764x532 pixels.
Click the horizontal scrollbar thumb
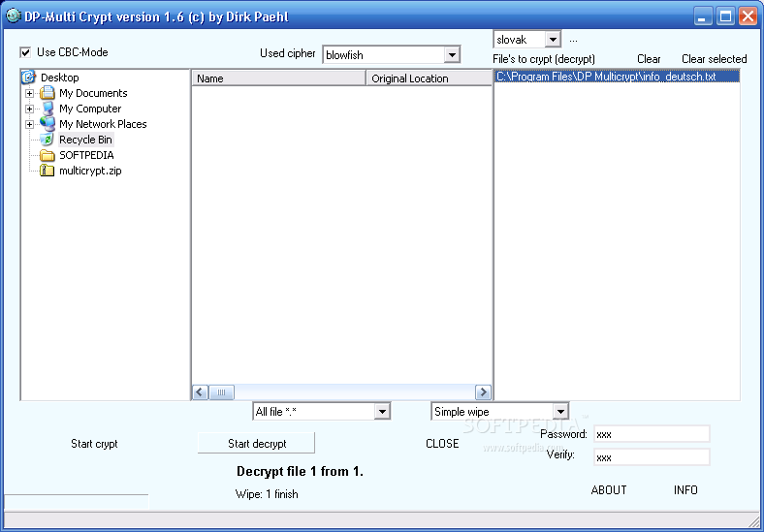tap(221, 392)
